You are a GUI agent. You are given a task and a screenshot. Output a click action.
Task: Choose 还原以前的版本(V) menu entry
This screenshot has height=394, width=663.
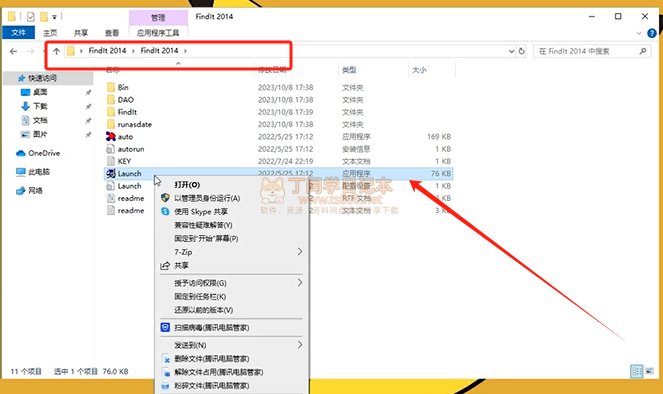(x=232, y=310)
